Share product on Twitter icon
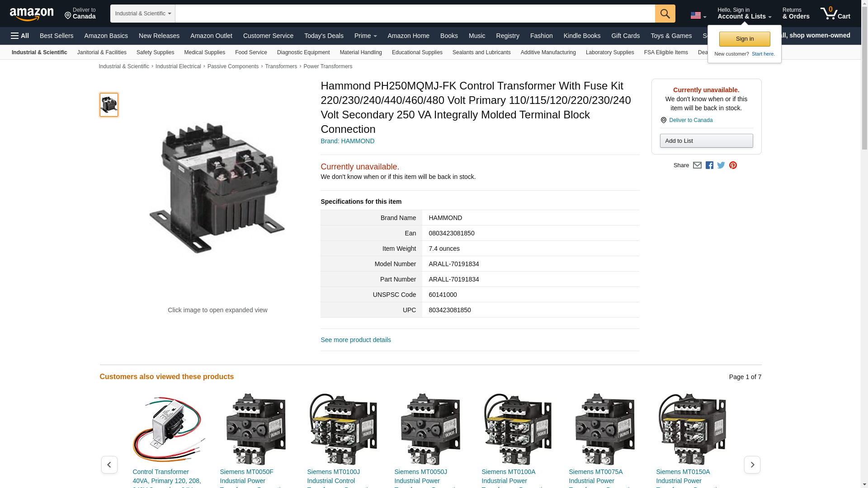 tap(721, 165)
